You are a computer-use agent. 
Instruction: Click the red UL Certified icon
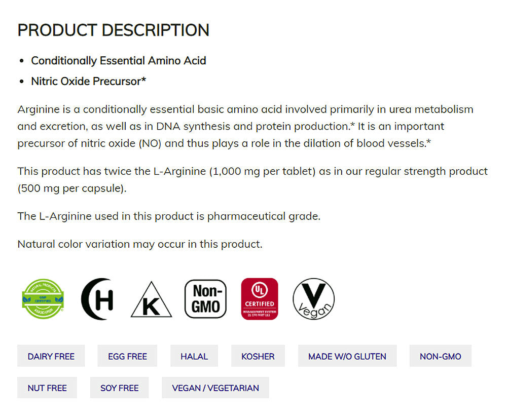(260, 299)
